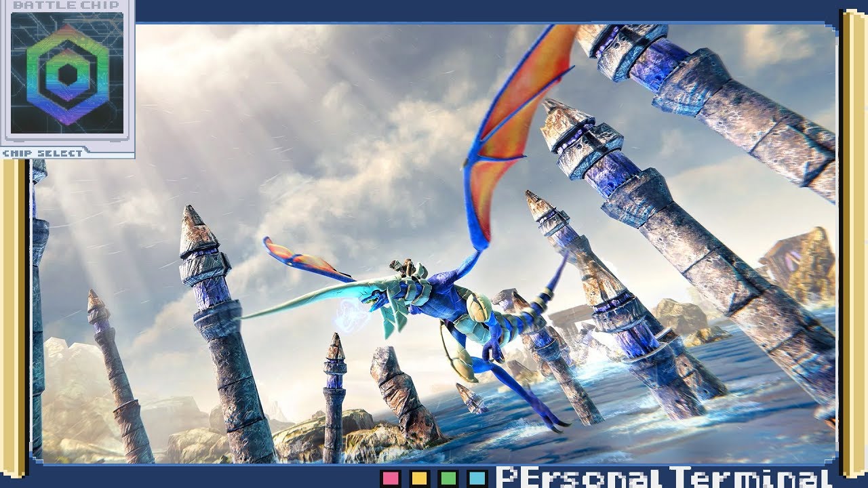The height and width of the screenshot is (488, 868).
Task: Pick the yellow square swatch
Action: click(420, 478)
